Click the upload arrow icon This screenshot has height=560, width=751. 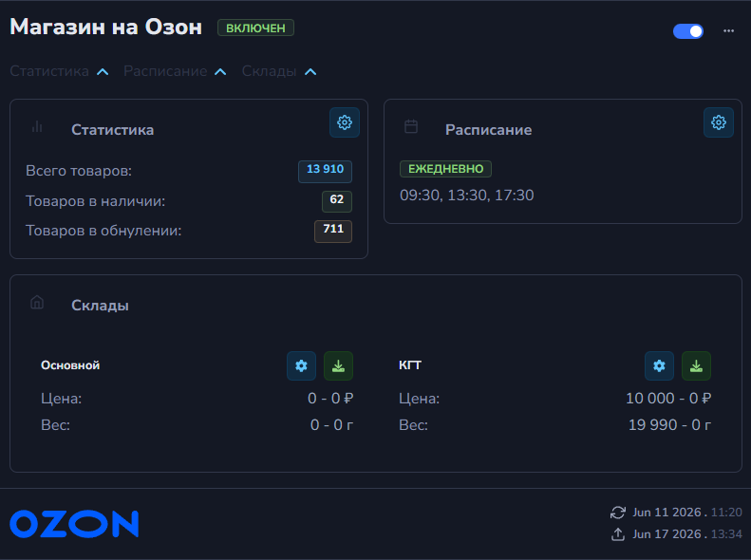pyautogui.click(x=618, y=534)
